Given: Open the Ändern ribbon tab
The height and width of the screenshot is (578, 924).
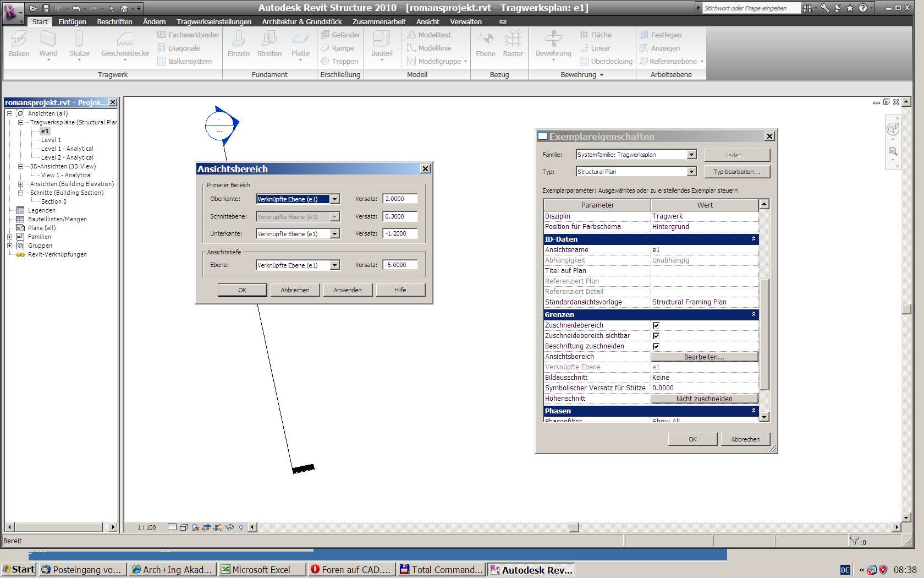Looking at the screenshot, I should pyautogui.click(x=154, y=21).
